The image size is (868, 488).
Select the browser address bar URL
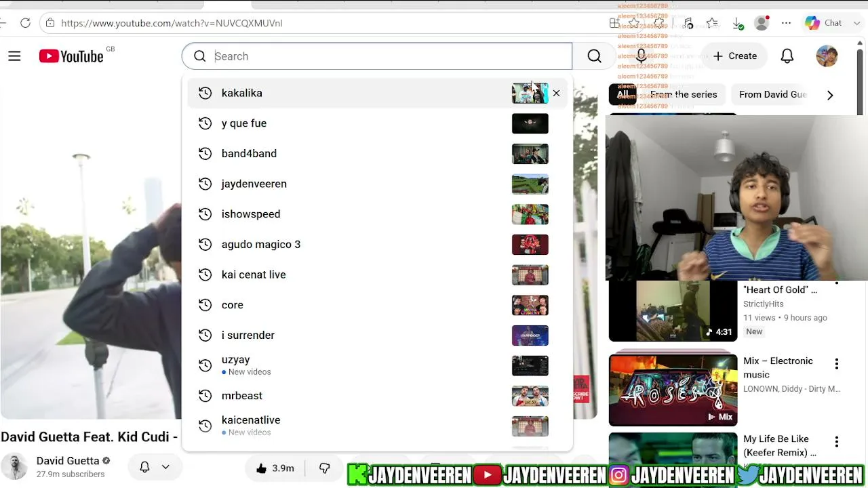172,23
